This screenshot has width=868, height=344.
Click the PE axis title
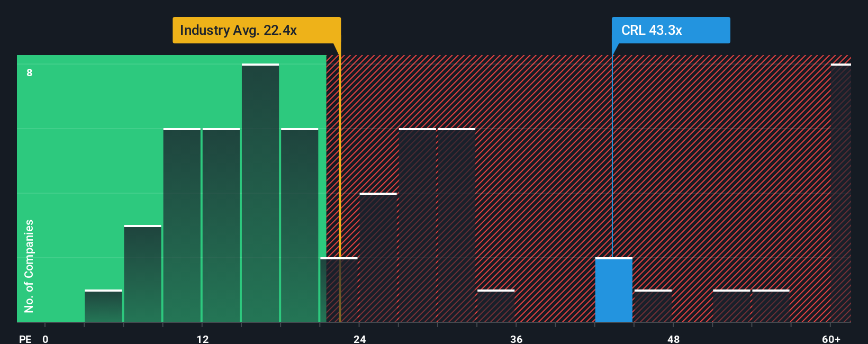[25, 339]
